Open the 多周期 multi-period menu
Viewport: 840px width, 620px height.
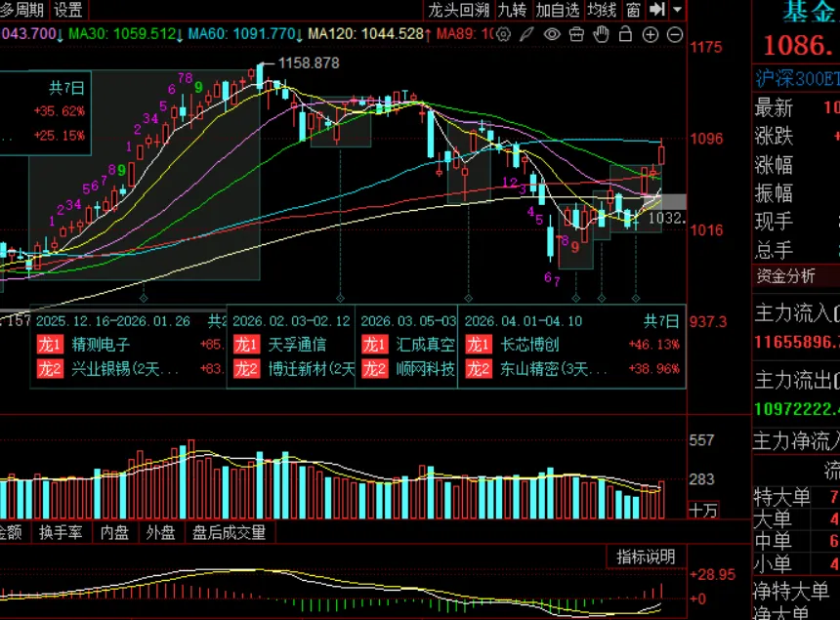coord(21,10)
